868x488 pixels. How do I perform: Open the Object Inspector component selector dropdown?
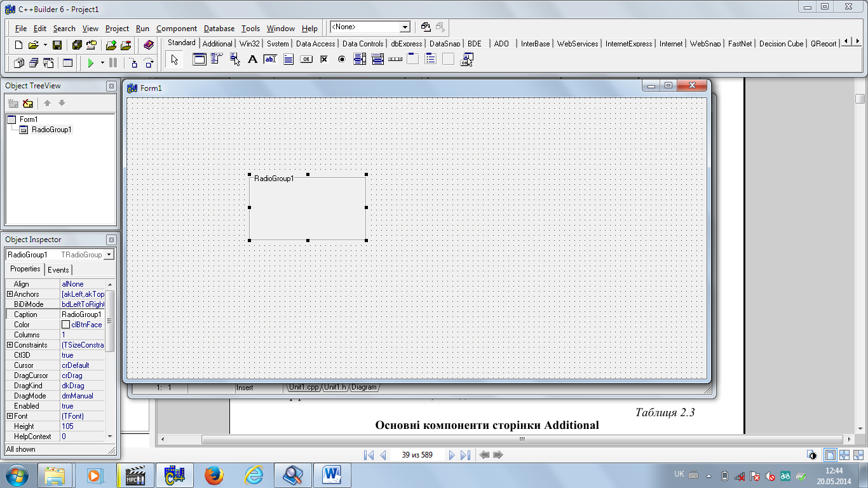click(109, 255)
